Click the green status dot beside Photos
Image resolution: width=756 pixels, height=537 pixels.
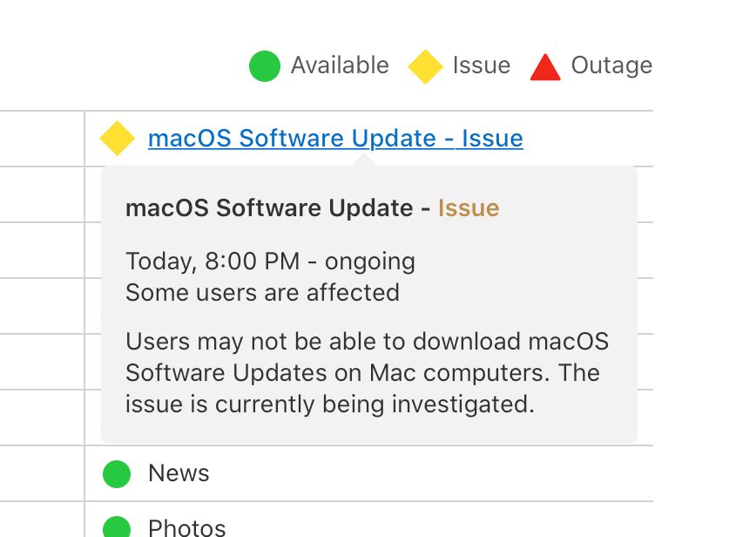117,527
